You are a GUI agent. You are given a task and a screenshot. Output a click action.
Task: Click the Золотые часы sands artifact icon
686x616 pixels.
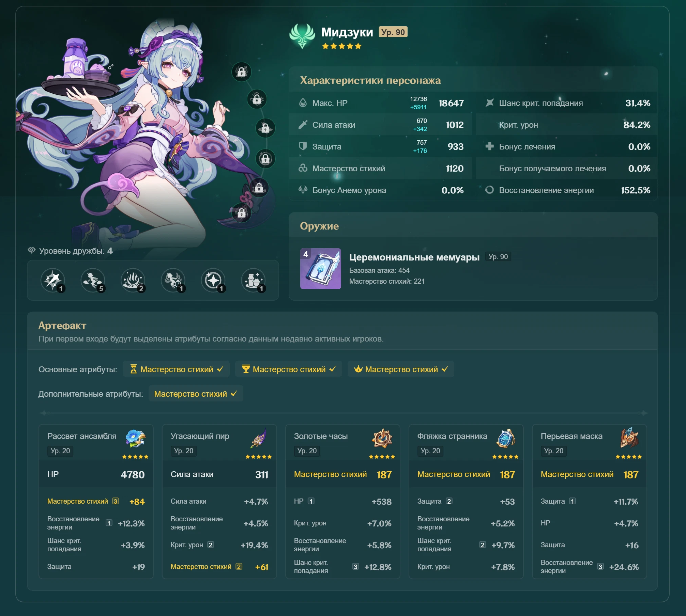[382, 438]
